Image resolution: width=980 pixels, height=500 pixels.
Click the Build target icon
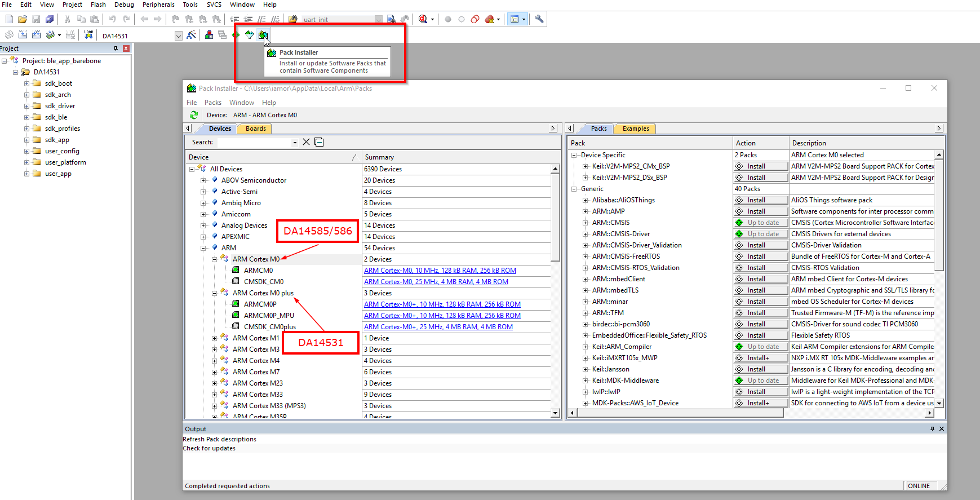(23, 35)
